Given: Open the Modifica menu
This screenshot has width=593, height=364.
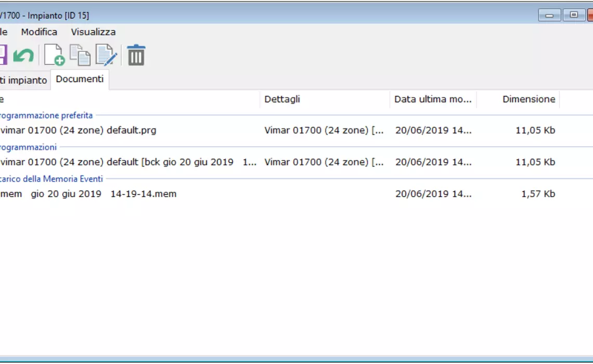Looking at the screenshot, I should pyautogui.click(x=39, y=32).
